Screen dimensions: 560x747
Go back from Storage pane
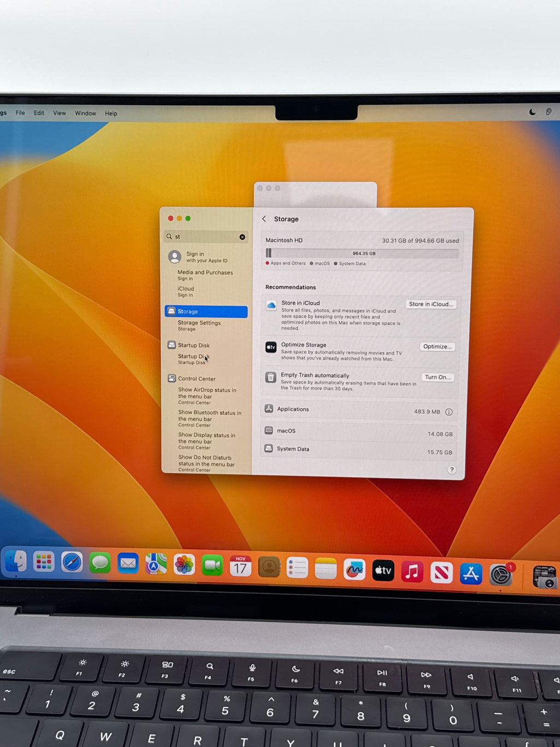264,219
